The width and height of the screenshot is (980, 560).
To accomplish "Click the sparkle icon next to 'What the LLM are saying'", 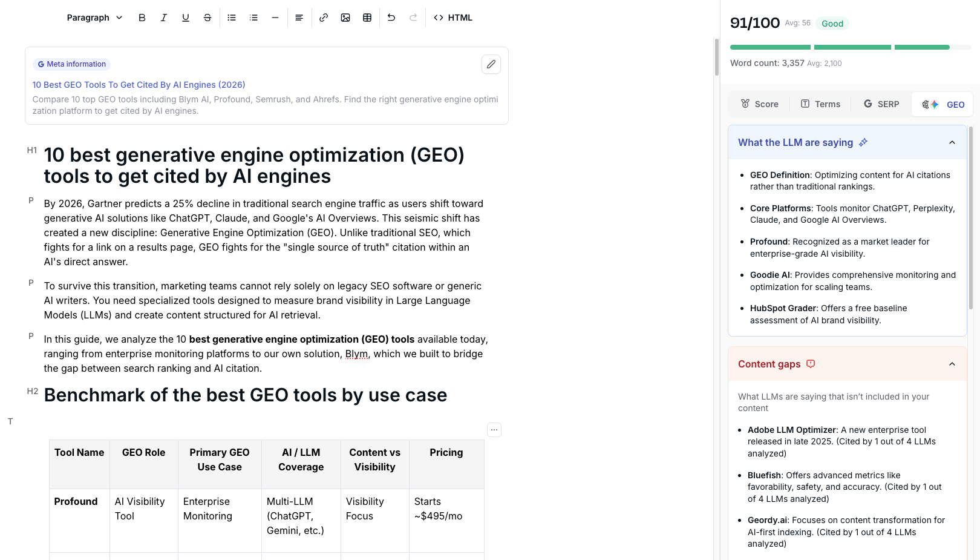I will pyautogui.click(x=863, y=142).
